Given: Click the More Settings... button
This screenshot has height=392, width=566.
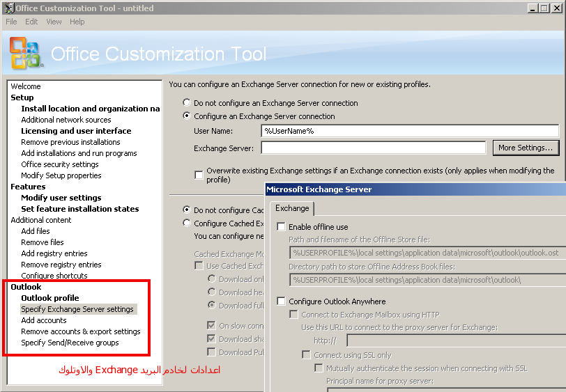Looking at the screenshot, I should click(x=526, y=148).
